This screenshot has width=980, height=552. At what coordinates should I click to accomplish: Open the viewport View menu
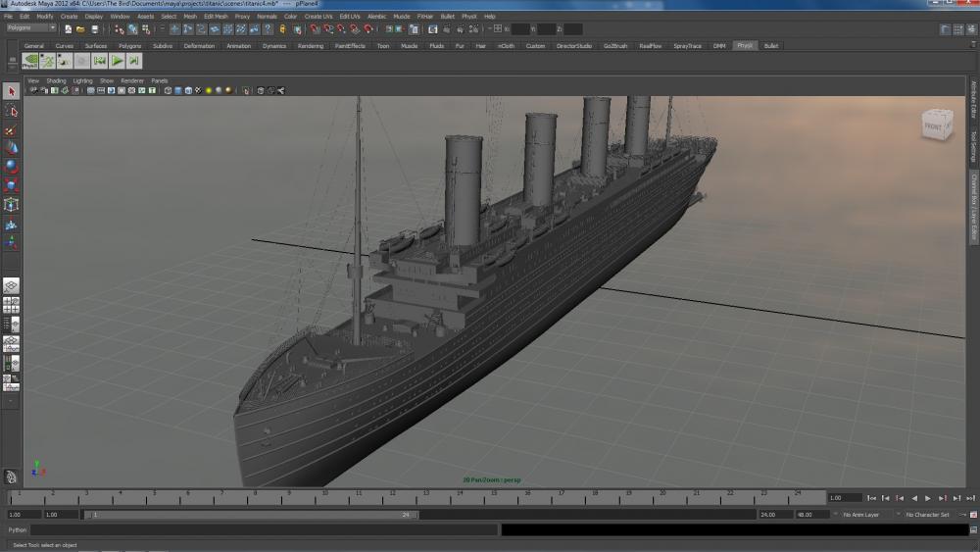33,80
